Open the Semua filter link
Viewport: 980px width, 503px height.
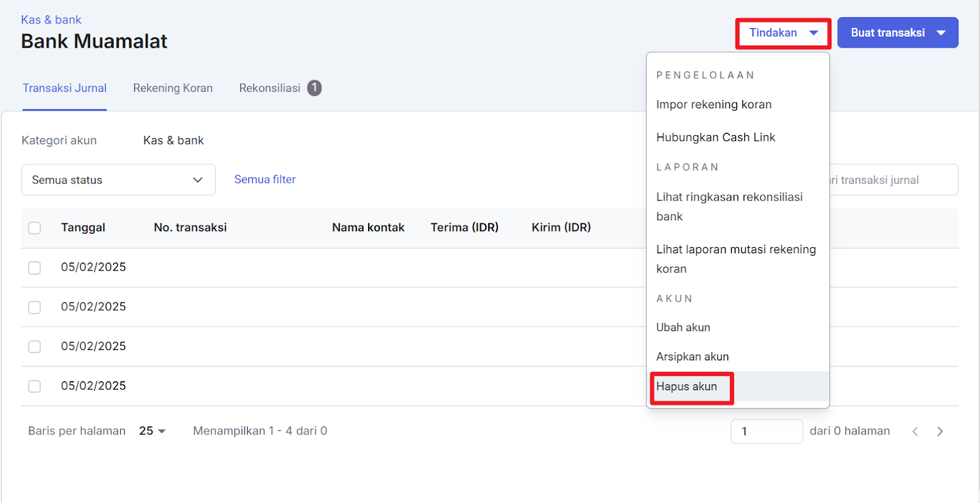[x=265, y=179]
